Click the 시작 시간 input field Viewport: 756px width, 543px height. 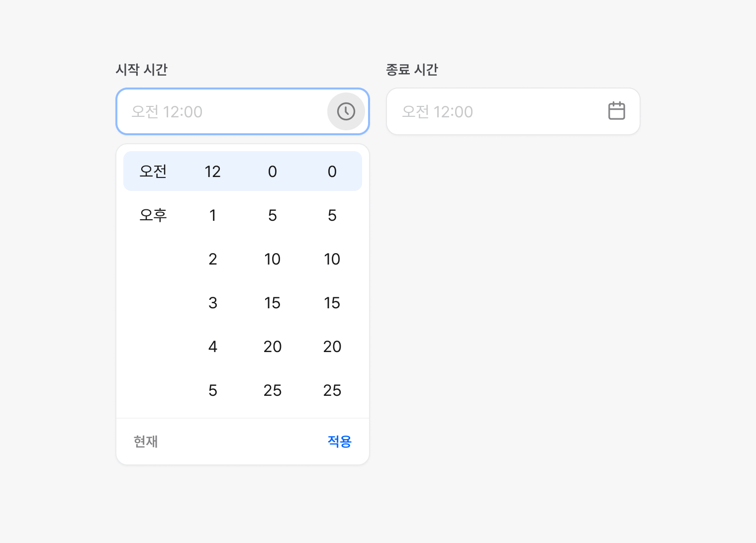click(221, 112)
